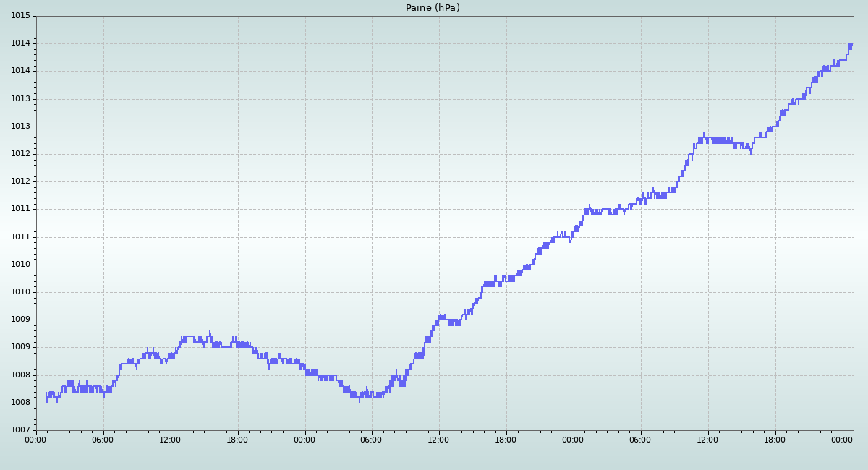Click the second 12:00 time axis label
Viewport: 868px width, 470px height.
(x=439, y=439)
